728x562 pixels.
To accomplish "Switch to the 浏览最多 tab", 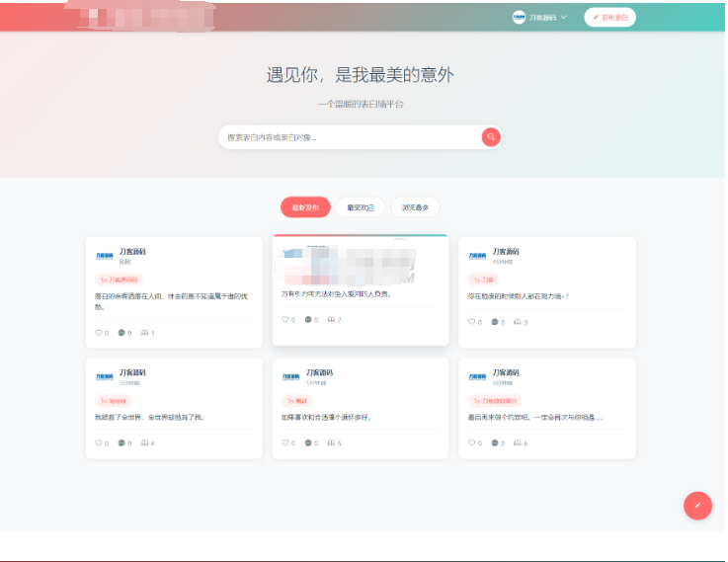I will pyautogui.click(x=415, y=207).
